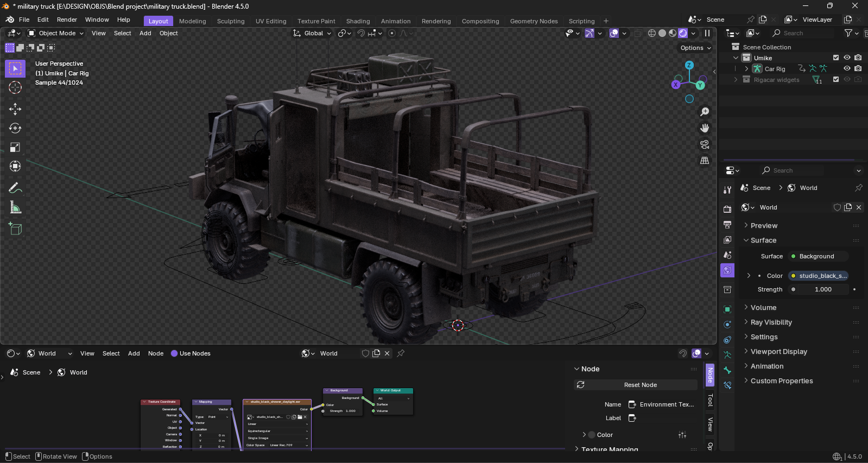Open the viewport Options dropdown
Viewport: 868px width, 463px height.
pyautogui.click(x=695, y=48)
